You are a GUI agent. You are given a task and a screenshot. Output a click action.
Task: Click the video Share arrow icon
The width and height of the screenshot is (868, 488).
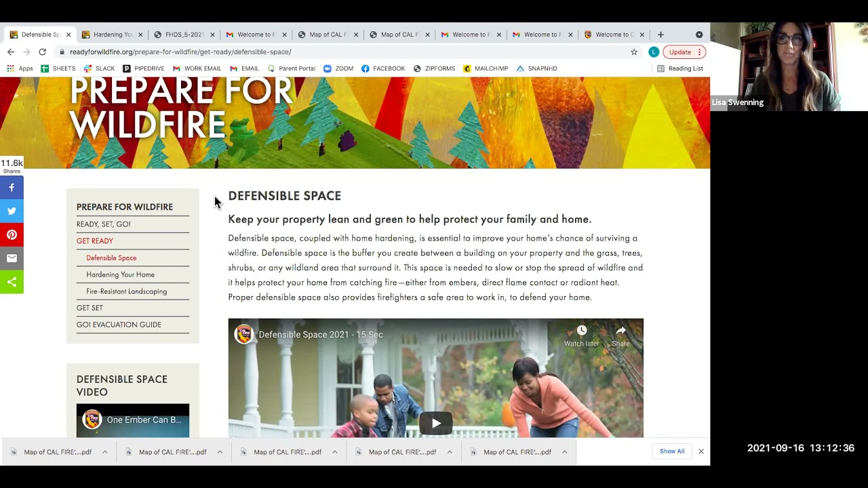[x=620, y=331]
